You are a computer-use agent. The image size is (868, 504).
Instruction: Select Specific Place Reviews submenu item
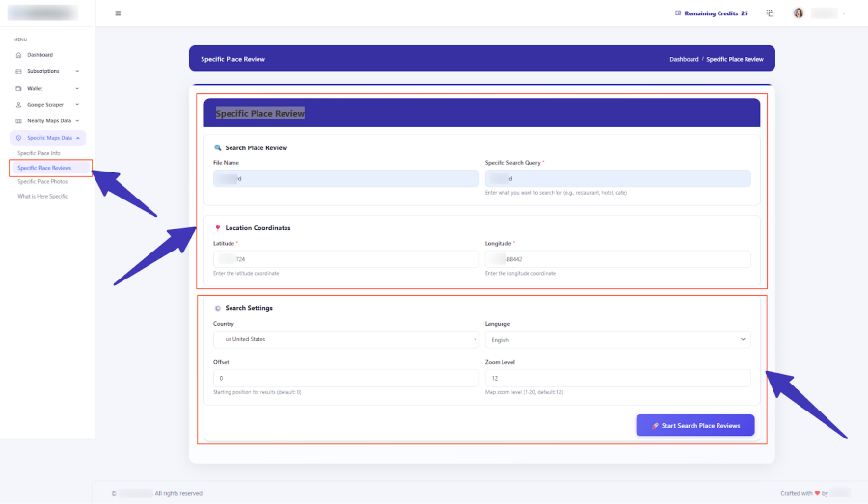tap(44, 168)
